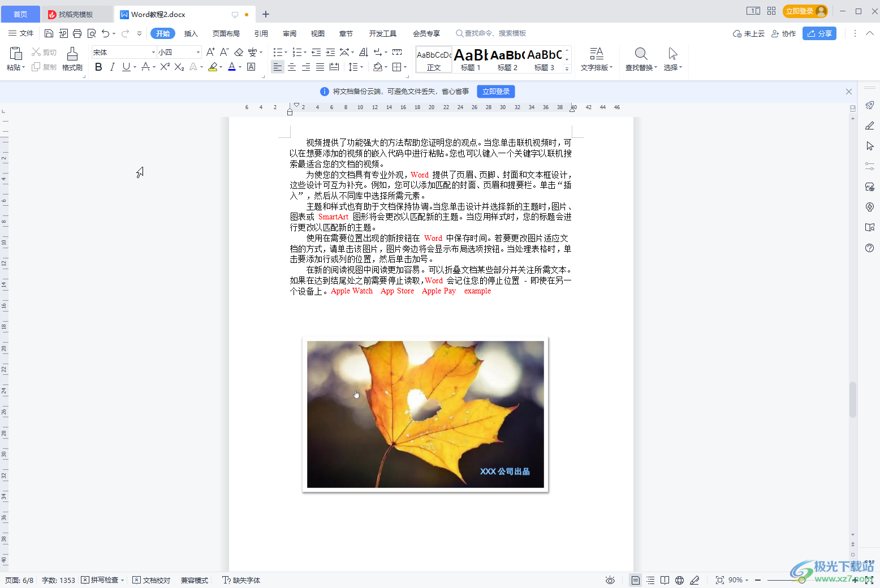Toggle Underline formatting

click(126, 67)
